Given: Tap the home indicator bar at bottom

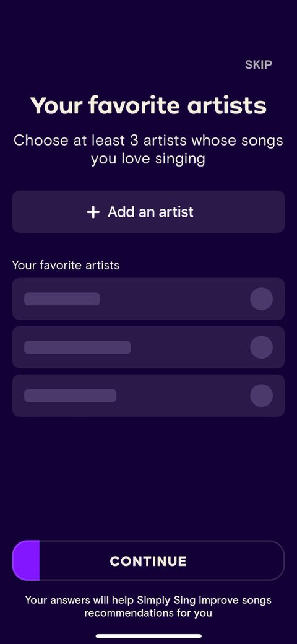Looking at the screenshot, I should click(x=148, y=636).
